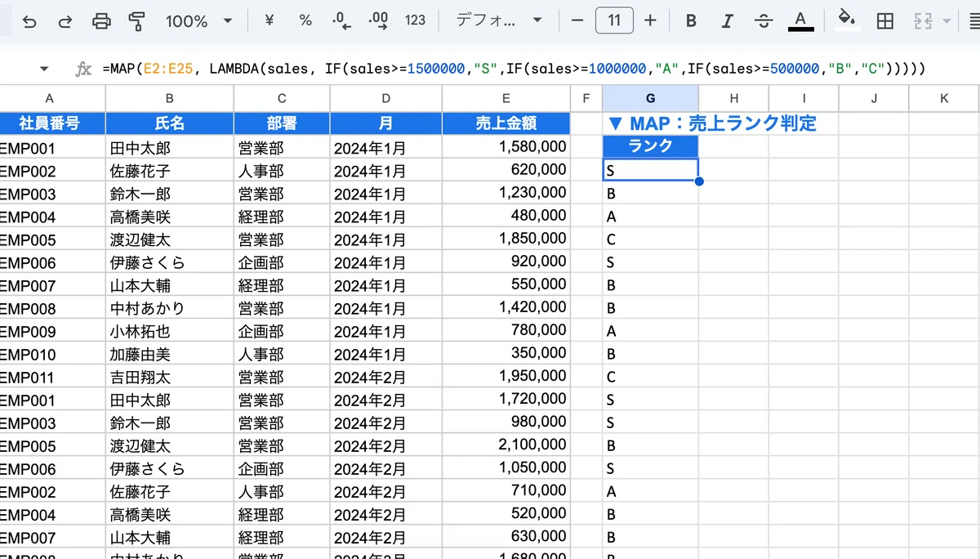The height and width of the screenshot is (559, 980).
Task: Undo the last action
Action: click(29, 21)
